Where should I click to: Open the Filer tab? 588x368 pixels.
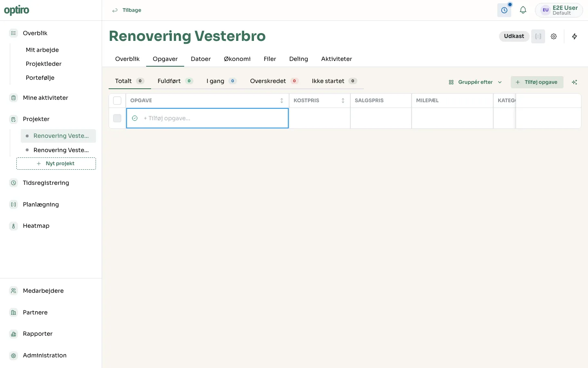coord(270,59)
